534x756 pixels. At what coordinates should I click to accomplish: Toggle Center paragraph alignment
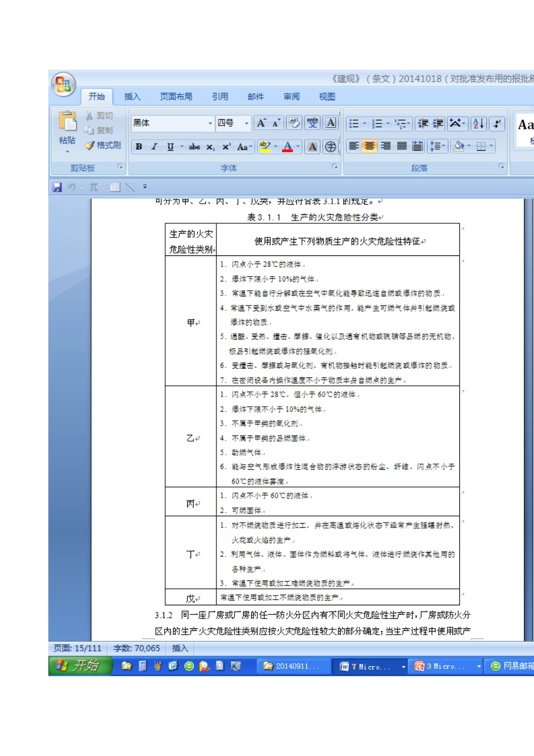tap(369, 146)
